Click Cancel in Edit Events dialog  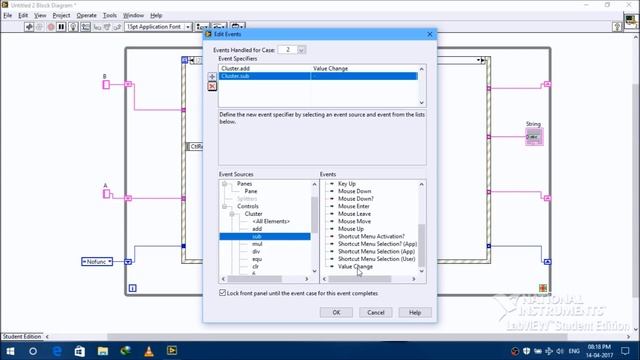(376, 312)
